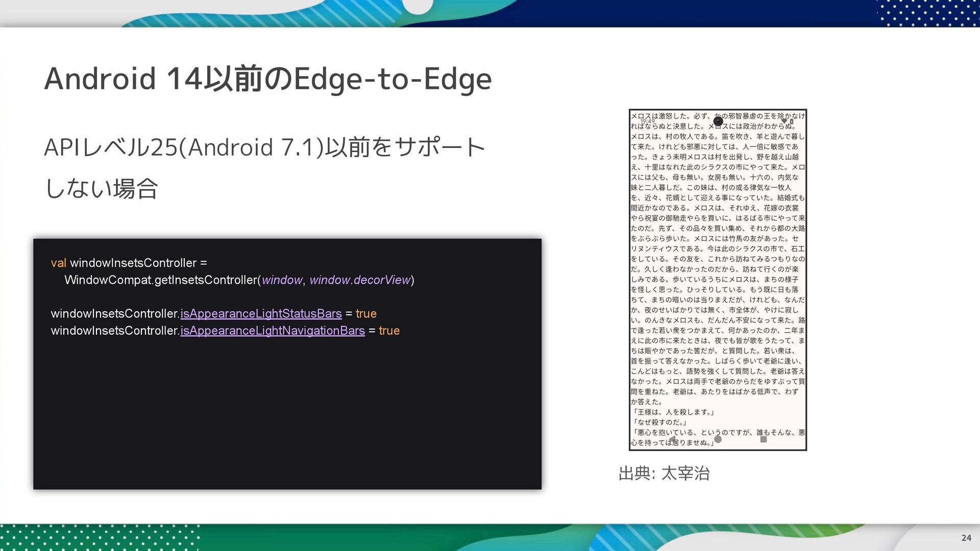The height and width of the screenshot is (551, 980).
Task: Tap the Android recents square button
Action: click(764, 439)
